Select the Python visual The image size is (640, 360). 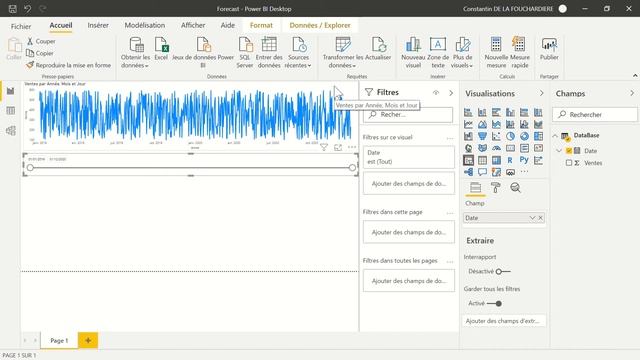[x=524, y=160]
